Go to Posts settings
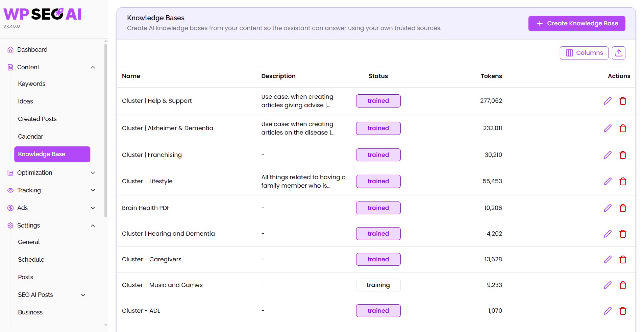Viewport: 644px width, 332px height. (25, 277)
